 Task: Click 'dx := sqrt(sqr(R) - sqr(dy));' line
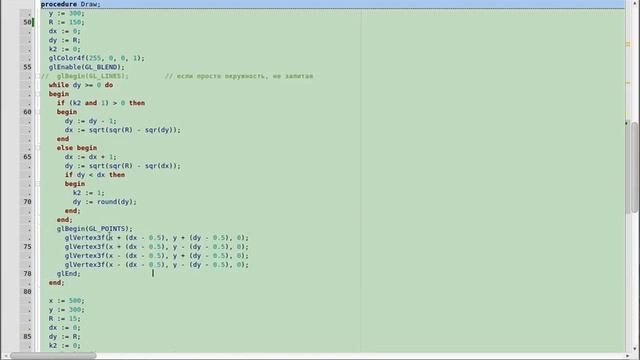[122, 130]
